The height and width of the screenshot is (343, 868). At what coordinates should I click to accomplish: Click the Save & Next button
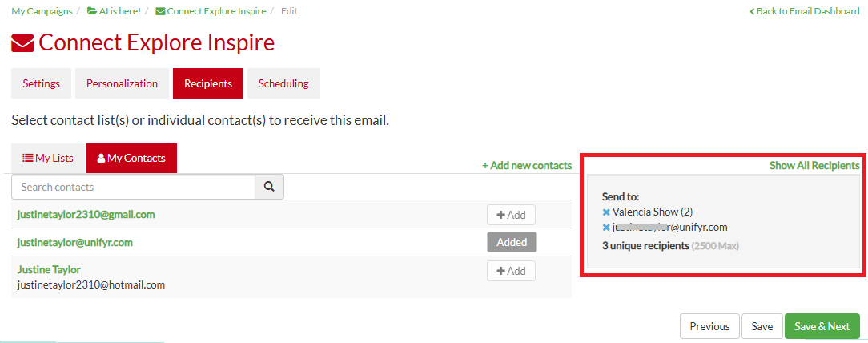(x=822, y=326)
